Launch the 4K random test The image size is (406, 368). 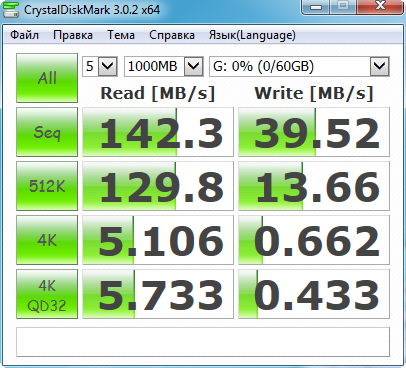[47, 240]
